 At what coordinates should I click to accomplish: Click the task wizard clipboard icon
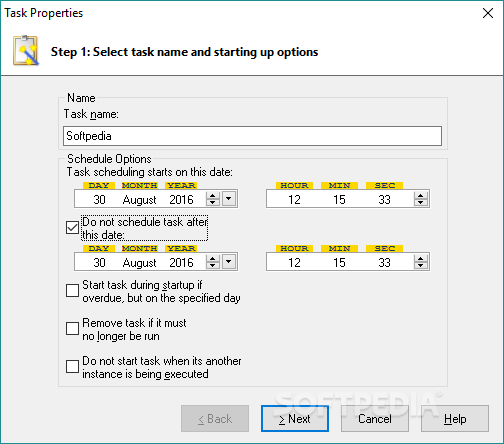coord(26,50)
